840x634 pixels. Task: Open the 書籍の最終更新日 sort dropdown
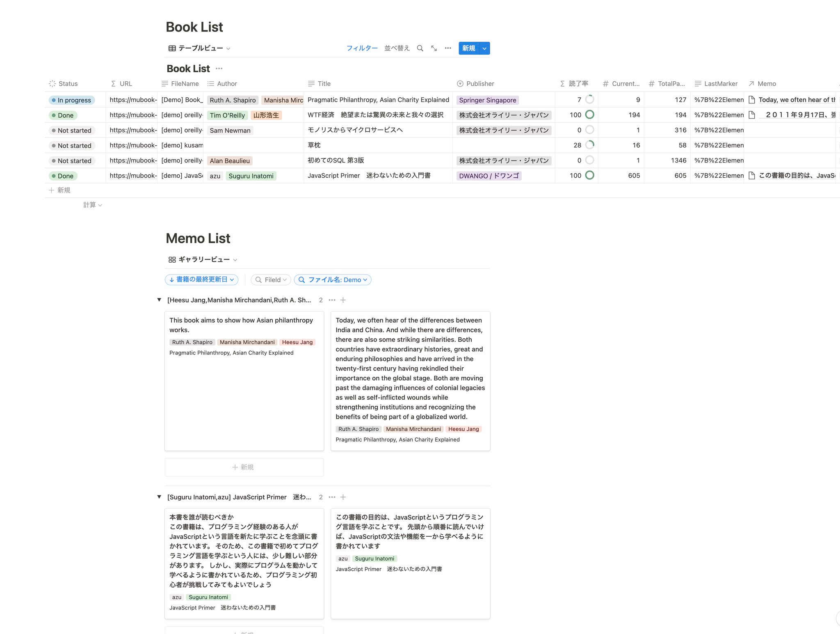pyautogui.click(x=201, y=279)
